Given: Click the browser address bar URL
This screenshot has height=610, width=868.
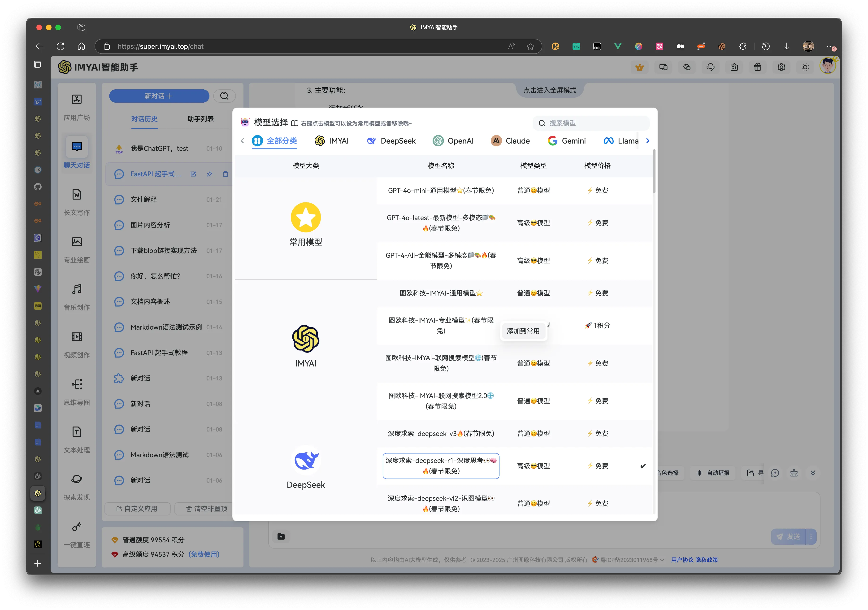Looking at the screenshot, I should 160,46.
